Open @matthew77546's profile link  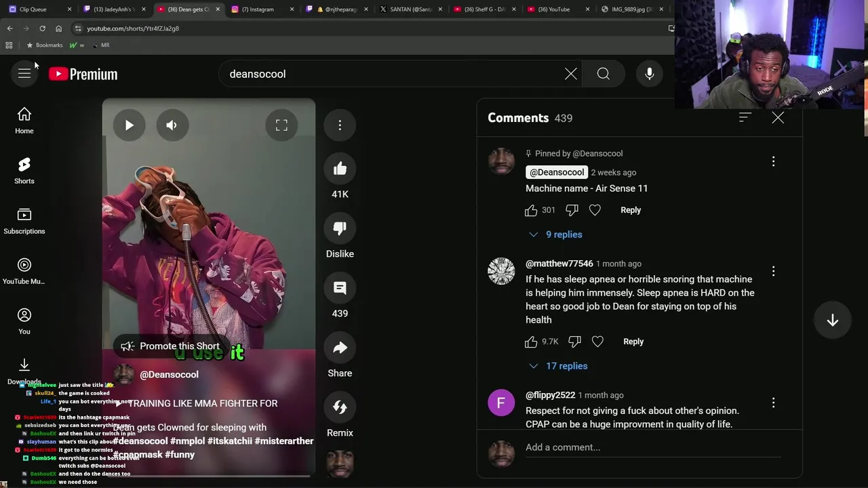tap(559, 264)
